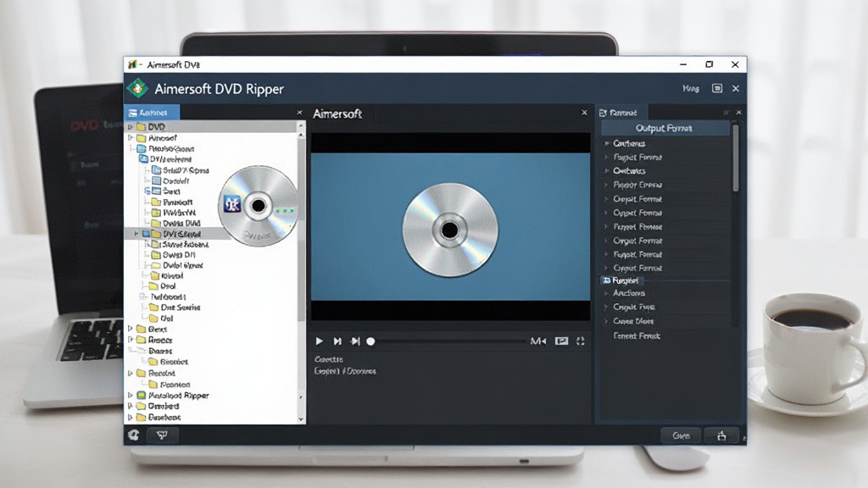Expand the DVD folder arrow
Screen dimensions: 868x488
[x=130, y=127]
